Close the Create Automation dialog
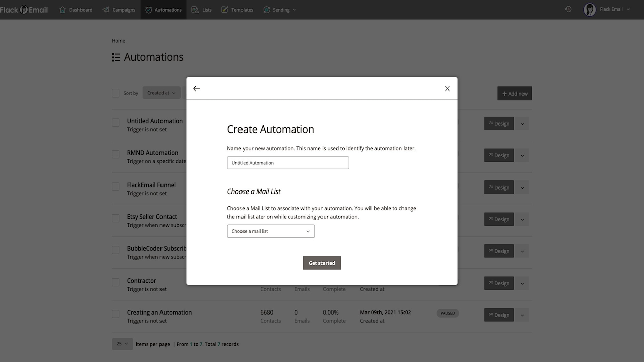Viewport: 644px width, 362px height. click(x=447, y=88)
